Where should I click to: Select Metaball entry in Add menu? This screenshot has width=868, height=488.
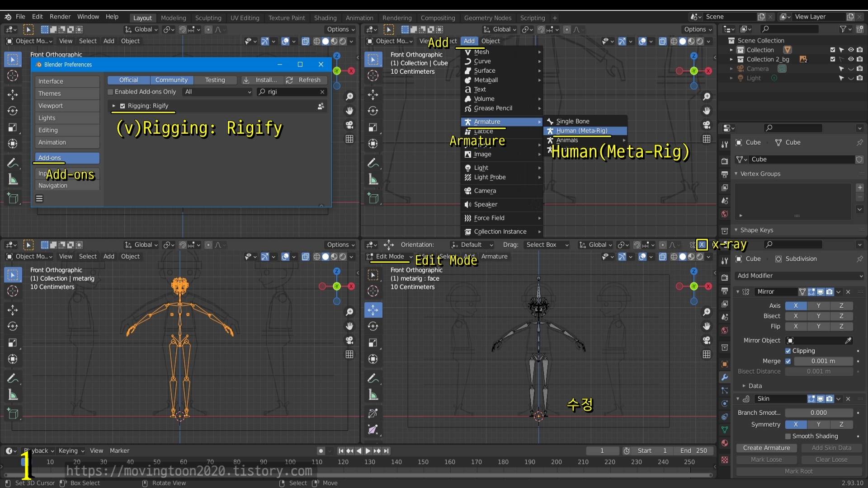(502, 80)
